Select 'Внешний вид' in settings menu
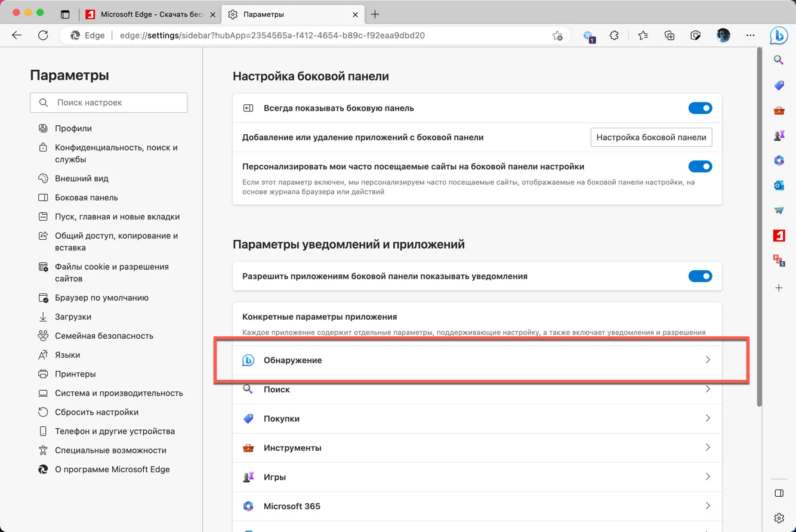Screen dimensions: 796x532 (82, 178)
